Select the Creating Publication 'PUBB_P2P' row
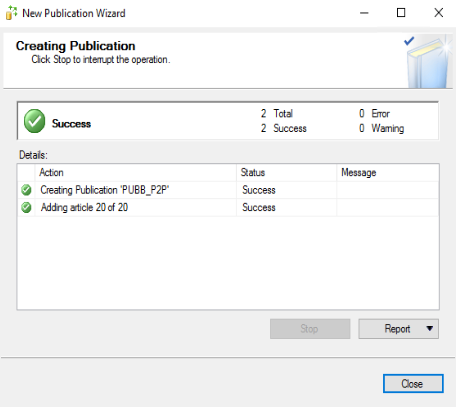 (x=228, y=190)
